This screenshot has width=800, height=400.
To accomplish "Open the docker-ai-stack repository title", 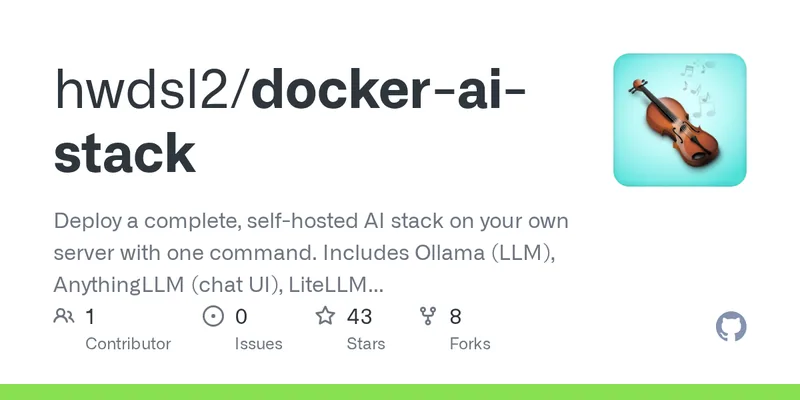I will click(x=290, y=121).
